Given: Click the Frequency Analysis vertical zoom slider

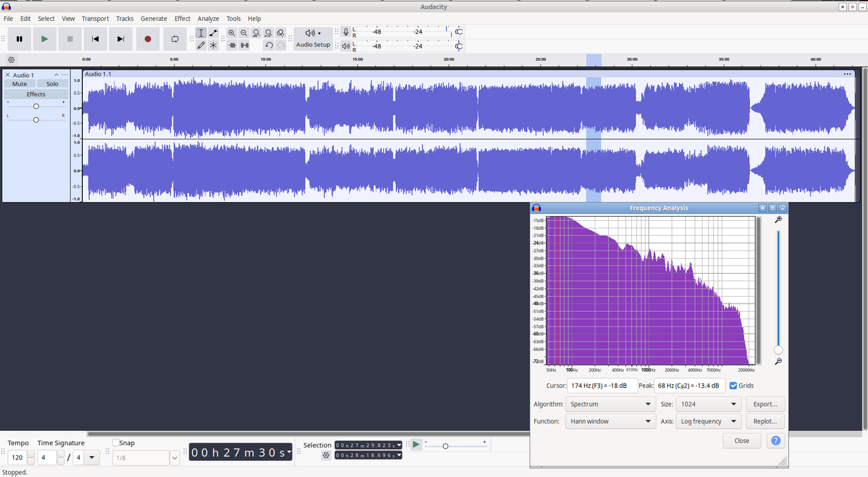Looking at the screenshot, I should (778, 291).
